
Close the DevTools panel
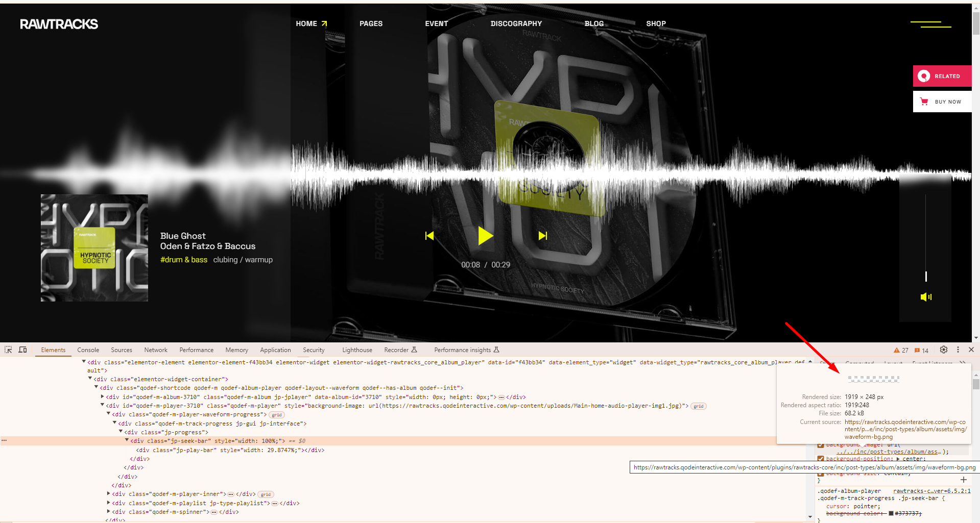pos(971,350)
